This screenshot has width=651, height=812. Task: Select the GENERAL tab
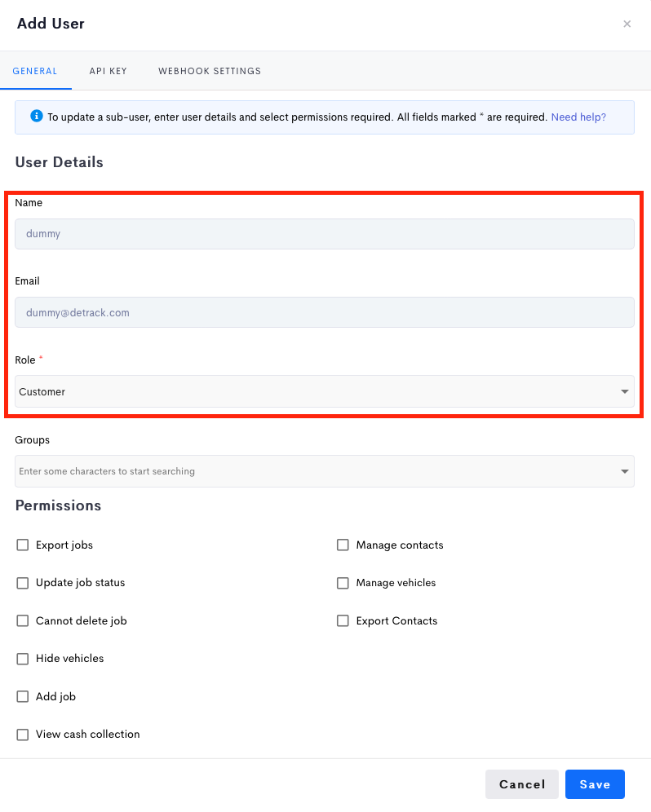35,71
